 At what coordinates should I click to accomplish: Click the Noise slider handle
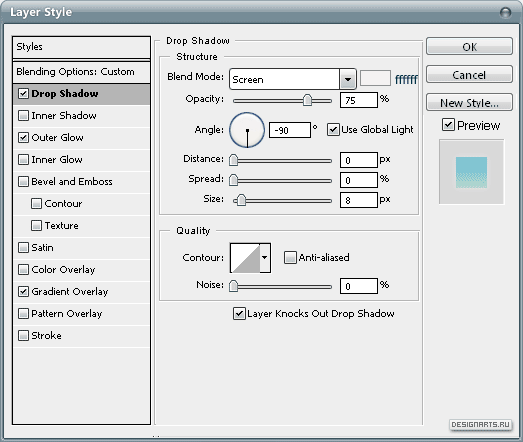pos(233,286)
